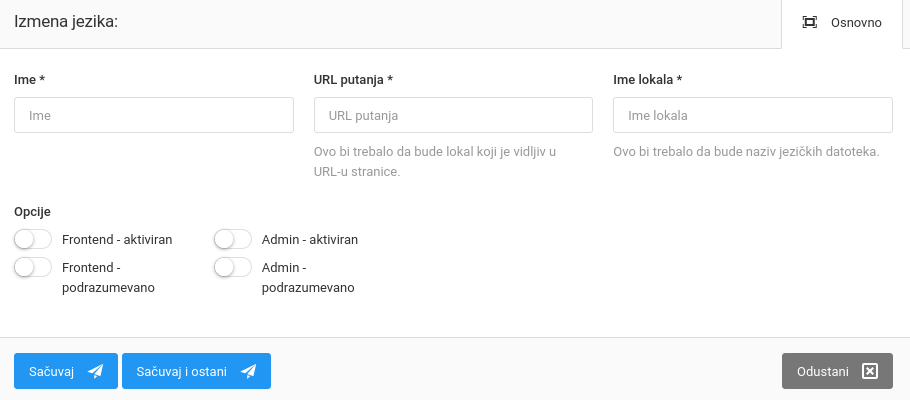This screenshot has height=400, width=910.
Task: Click the "Admin - podrazumevano" label text
Action: (x=307, y=277)
